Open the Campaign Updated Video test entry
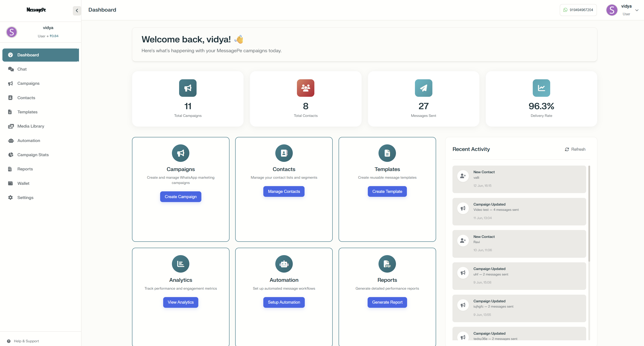The image size is (644, 346). tap(519, 212)
